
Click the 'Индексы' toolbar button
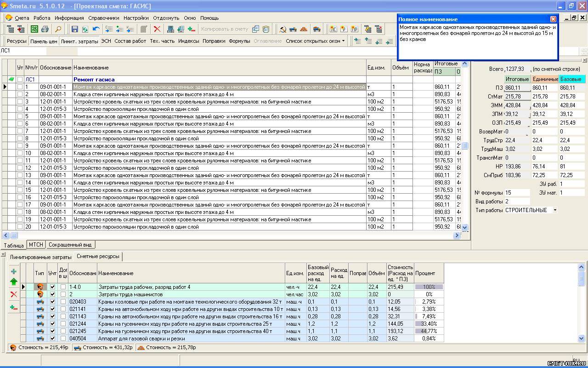point(188,41)
